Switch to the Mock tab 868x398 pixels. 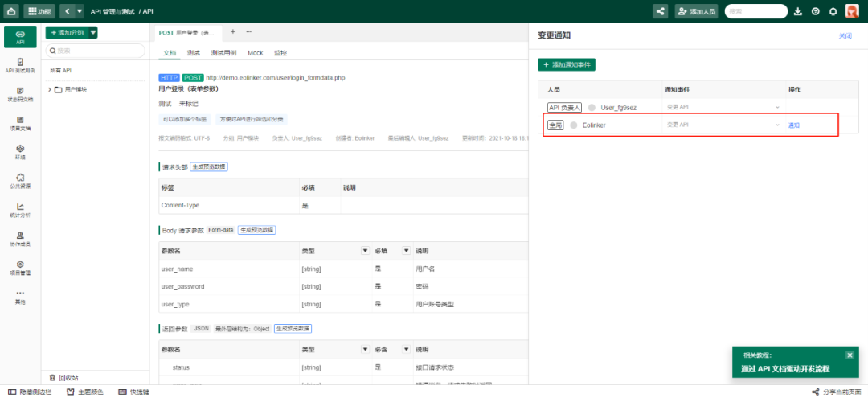[255, 52]
